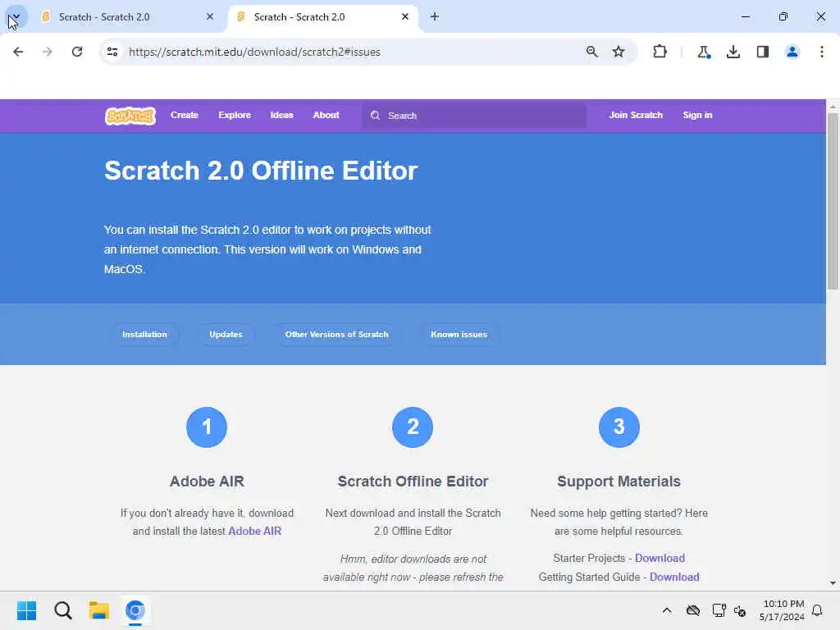The width and height of the screenshot is (840, 630).
Task: Open File Explorer from taskbar
Action: [99, 610]
